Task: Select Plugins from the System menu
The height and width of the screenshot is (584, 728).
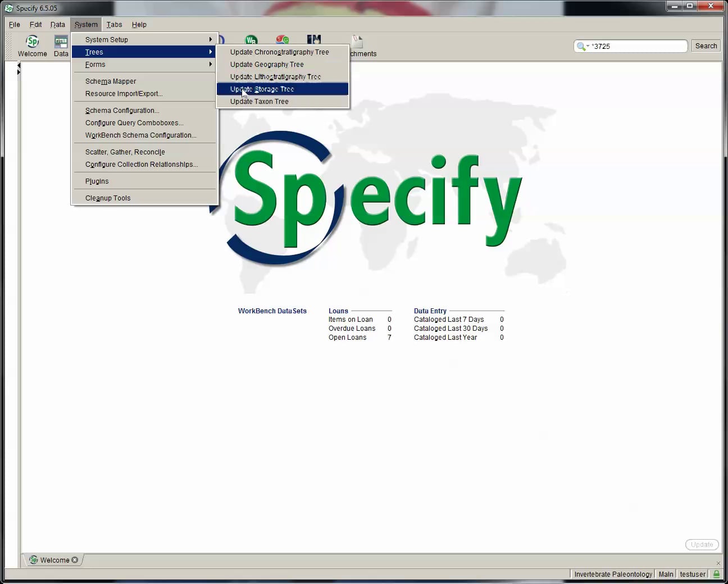Action: pos(144,181)
